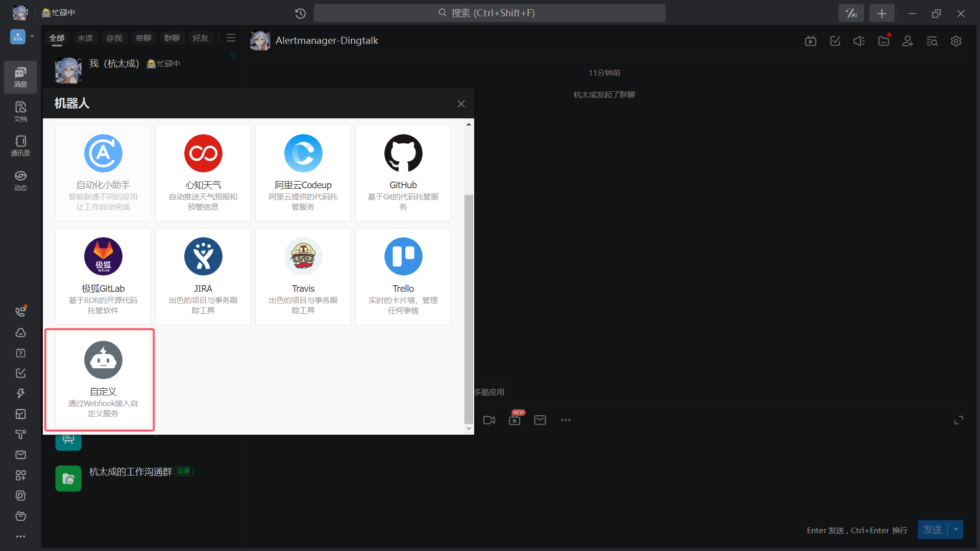Select the JIRA robot icon
The width and height of the screenshot is (980, 551).
point(203,257)
